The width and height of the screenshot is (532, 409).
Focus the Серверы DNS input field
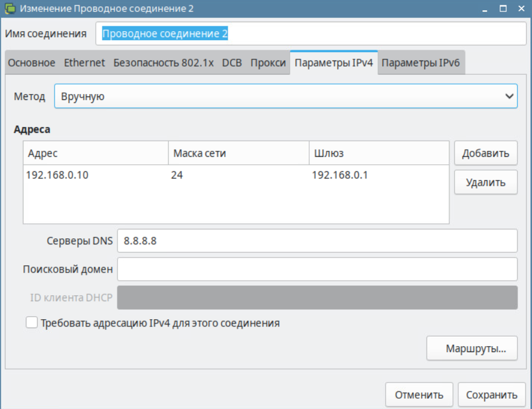click(318, 241)
